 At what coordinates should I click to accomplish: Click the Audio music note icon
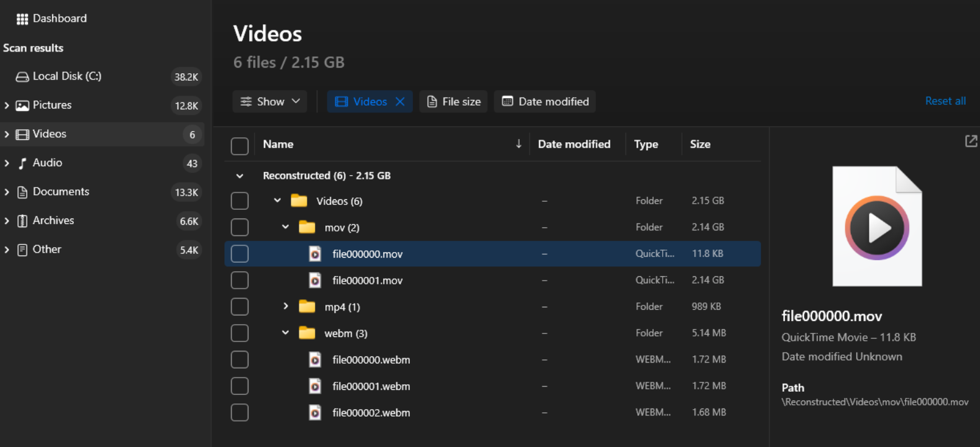(x=22, y=163)
